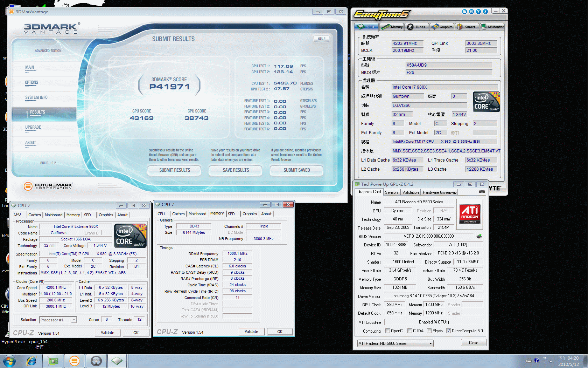This screenshot has height=368, width=588.
Task: Toggle the CUDA checkbox in GPU-Z
Action: 409,331
